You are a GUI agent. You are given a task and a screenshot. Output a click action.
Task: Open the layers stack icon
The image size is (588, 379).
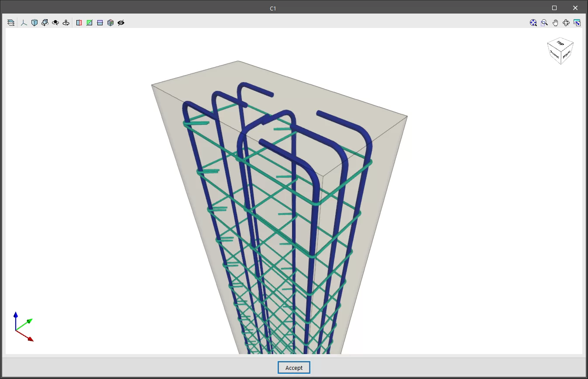(x=11, y=23)
